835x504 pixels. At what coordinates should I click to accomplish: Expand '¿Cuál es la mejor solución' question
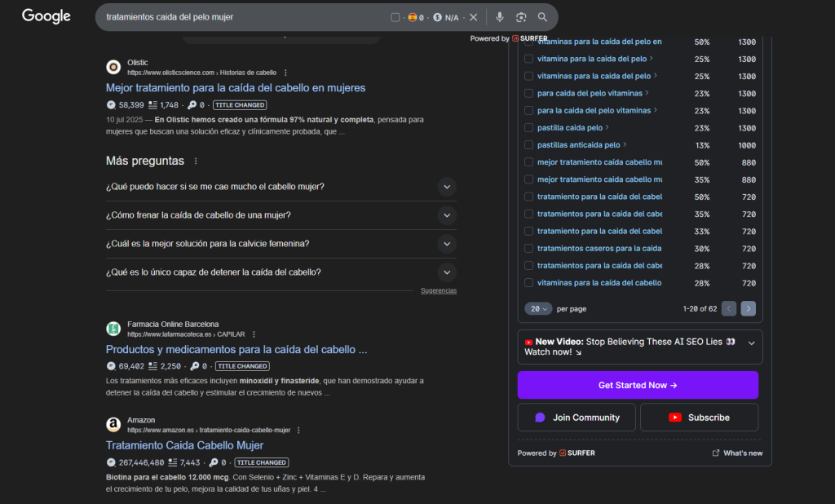click(446, 244)
